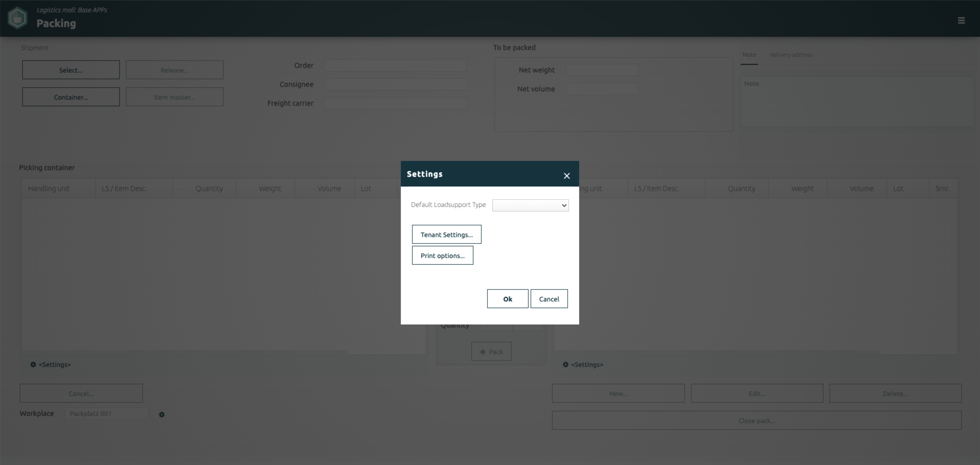The height and width of the screenshot is (465, 980).
Task: Open <Settings> under the right-hand pack table
Action: tap(583, 365)
